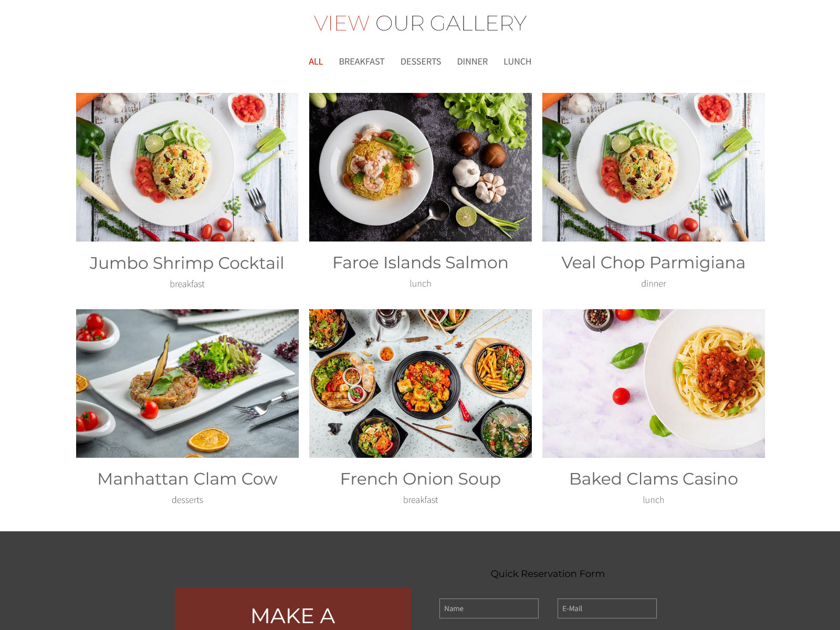Viewport: 840px width, 630px height.
Task: Filter gallery by BREAKFAST
Action: point(361,61)
